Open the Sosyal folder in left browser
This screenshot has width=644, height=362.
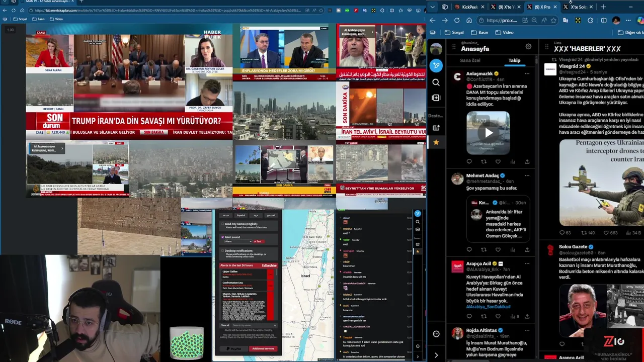pos(20,19)
